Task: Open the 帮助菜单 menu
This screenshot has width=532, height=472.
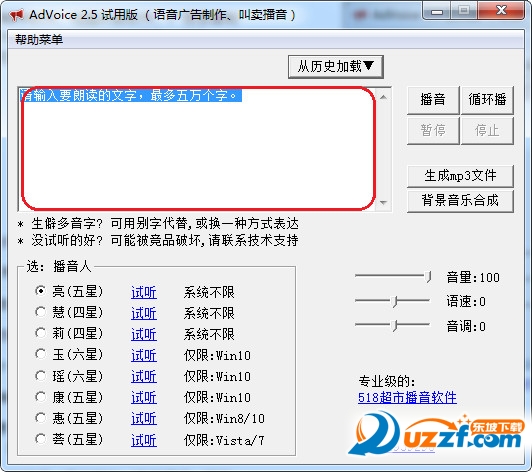Action: tap(39, 40)
